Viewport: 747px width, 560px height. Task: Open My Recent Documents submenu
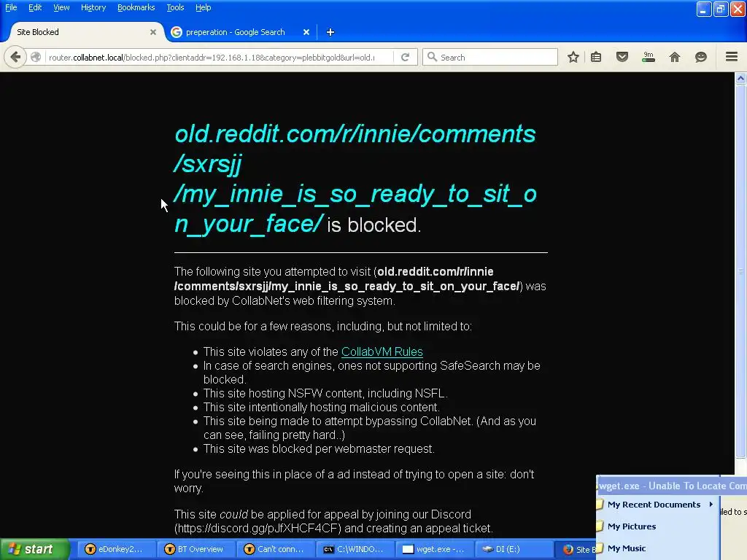[x=657, y=505]
